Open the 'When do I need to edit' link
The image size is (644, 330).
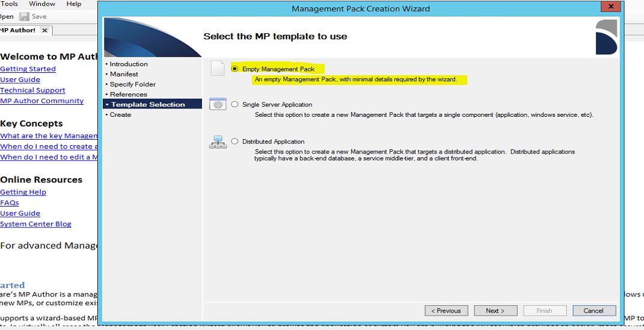49,157
